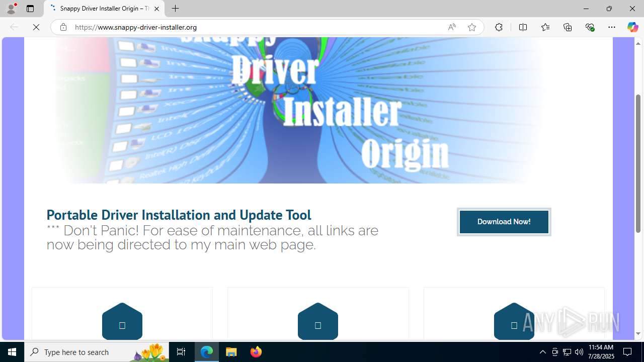Viewport: 644px width, 362px height.
Task: Open Task View on taskbar
Action: click(x=181, y=352)
